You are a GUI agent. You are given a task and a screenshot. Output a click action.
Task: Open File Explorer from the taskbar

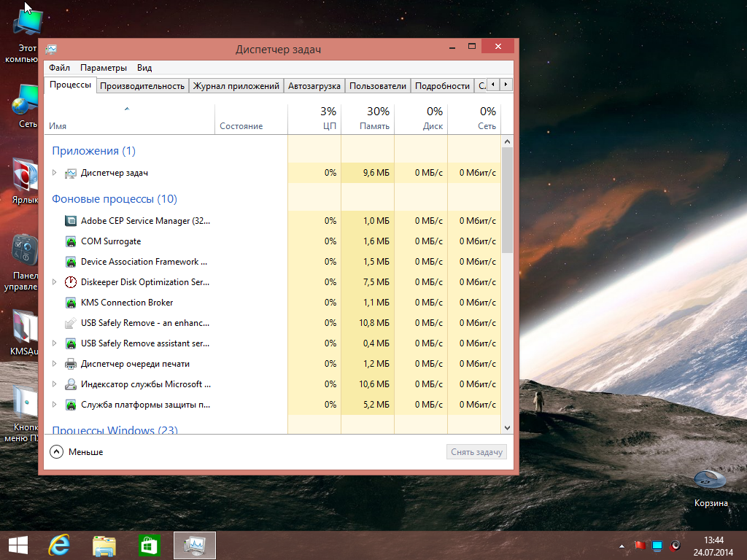[x=104, y=545]
